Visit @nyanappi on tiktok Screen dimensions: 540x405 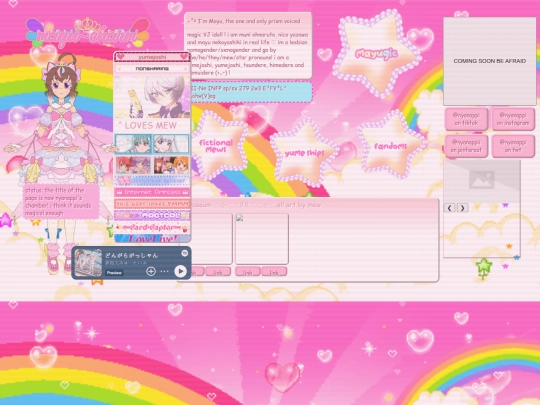[x=466, y=119]
